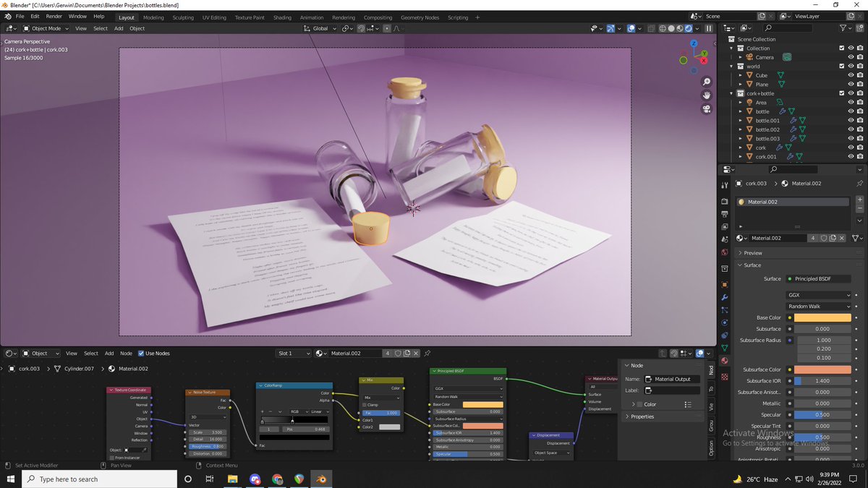The height and width of the screenshot is (488, 868).
Task: Open the World properties tab icon
Action: click(724, 252)
